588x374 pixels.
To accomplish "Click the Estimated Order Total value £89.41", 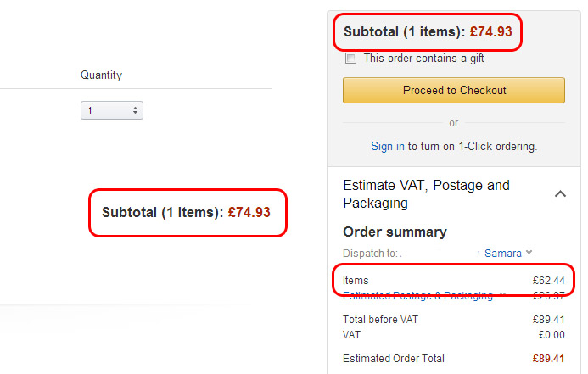I will pos(548,359).
